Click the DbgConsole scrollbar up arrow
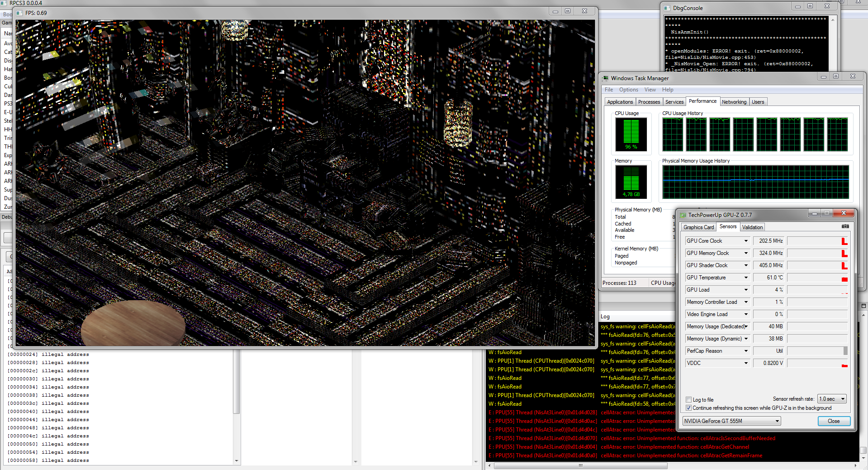Image resolution: width=868 pixels, height=470 pixels. [833, 20]
